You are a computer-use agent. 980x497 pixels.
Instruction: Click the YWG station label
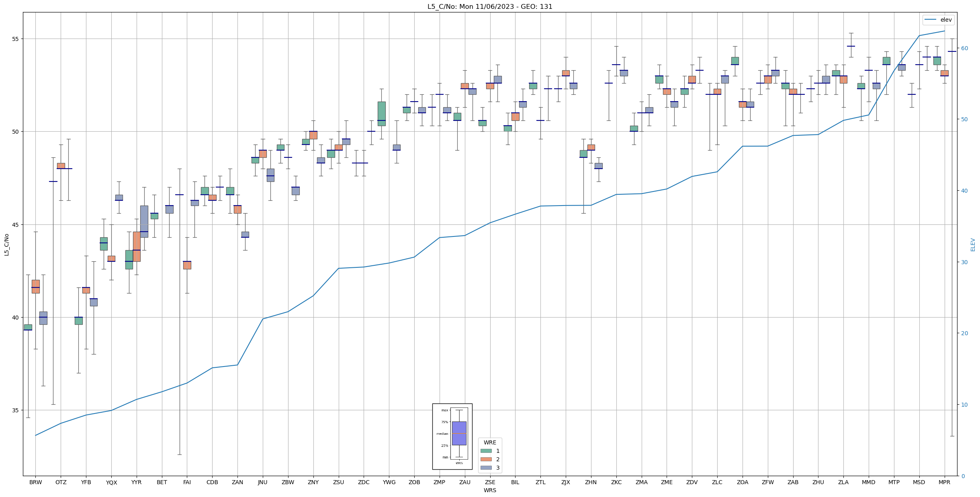[x=389, y=483]
